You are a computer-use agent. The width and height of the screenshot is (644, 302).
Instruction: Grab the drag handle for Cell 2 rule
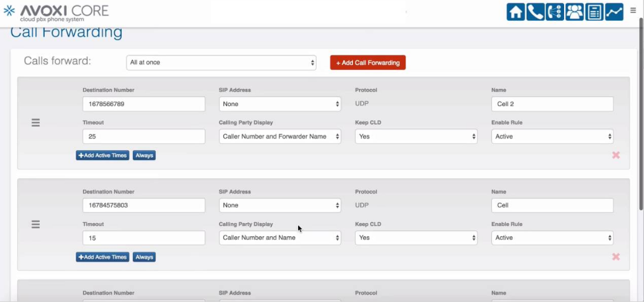[x=36, y=122]
